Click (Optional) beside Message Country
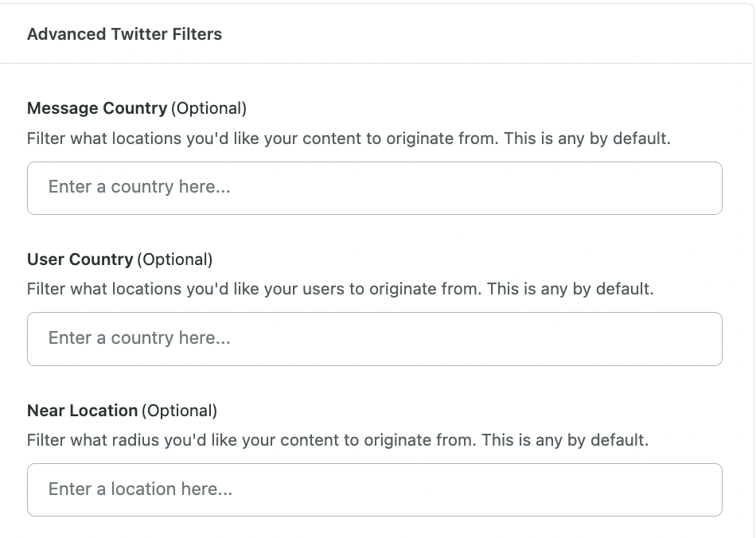This screenshot has width=756, height=538. click(x=208, y=108)
